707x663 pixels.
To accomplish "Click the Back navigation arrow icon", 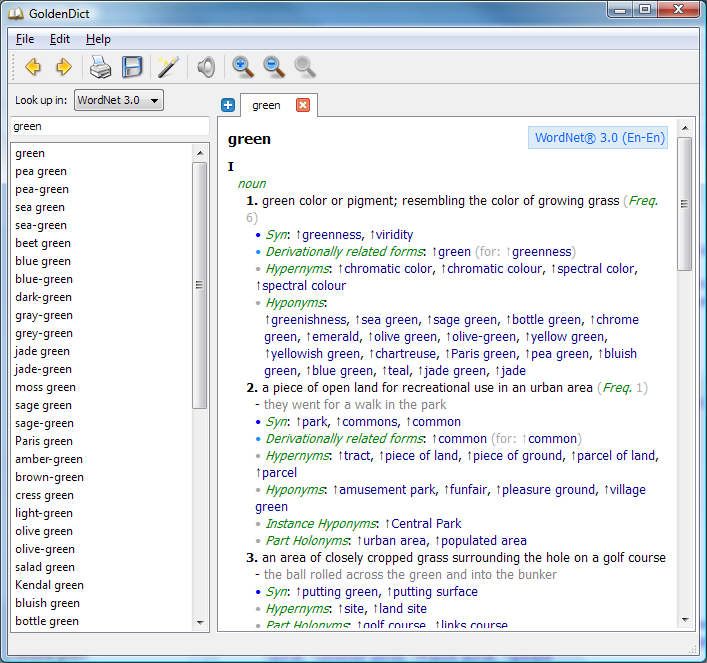I will click(x=33, y=67).
